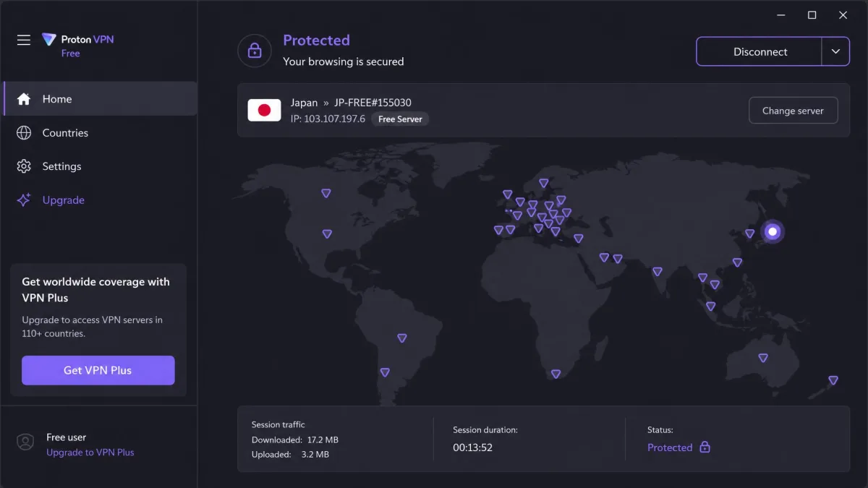This screenshot has height=488, width=868.
Task: Select the server marker over India
Action: click(658, 272)
